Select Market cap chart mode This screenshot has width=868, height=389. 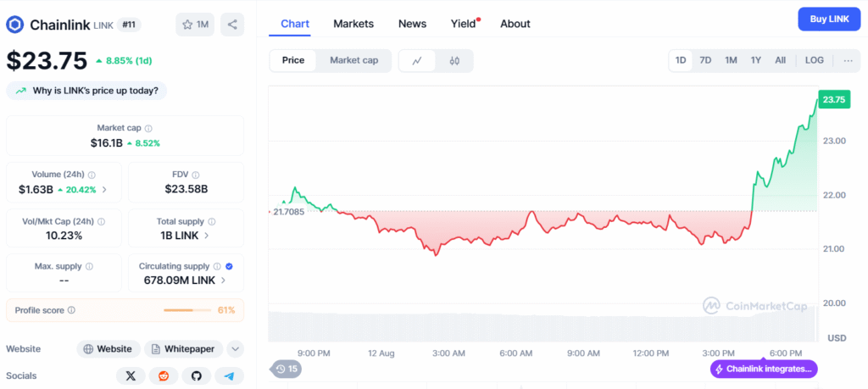[x=354, y=60]
